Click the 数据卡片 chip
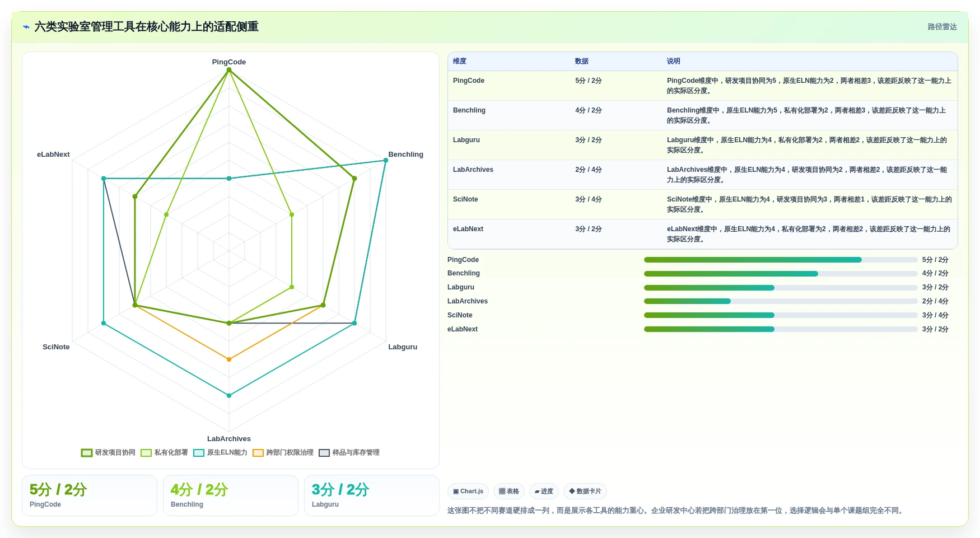The height and width of the screenshot is (538, 980). (x=585, y=492)
